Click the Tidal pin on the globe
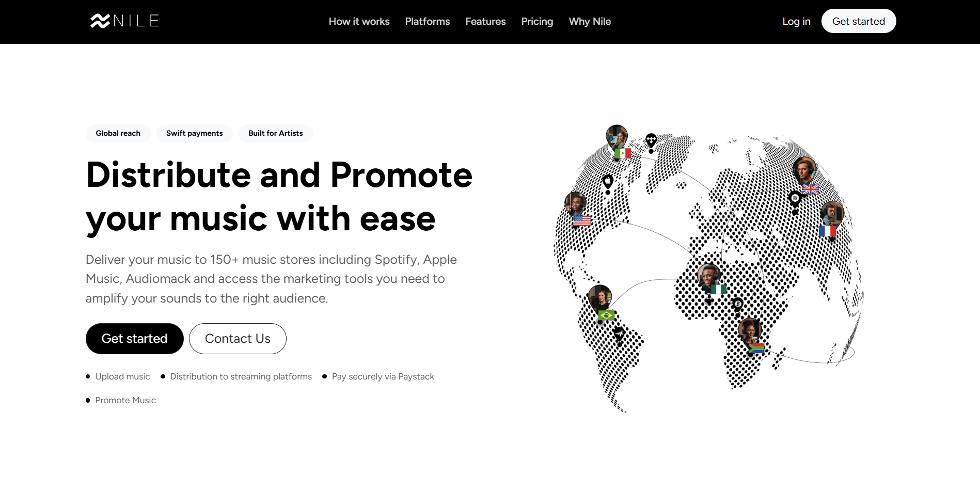Viewport: 980px width, 491px height. 651,140
